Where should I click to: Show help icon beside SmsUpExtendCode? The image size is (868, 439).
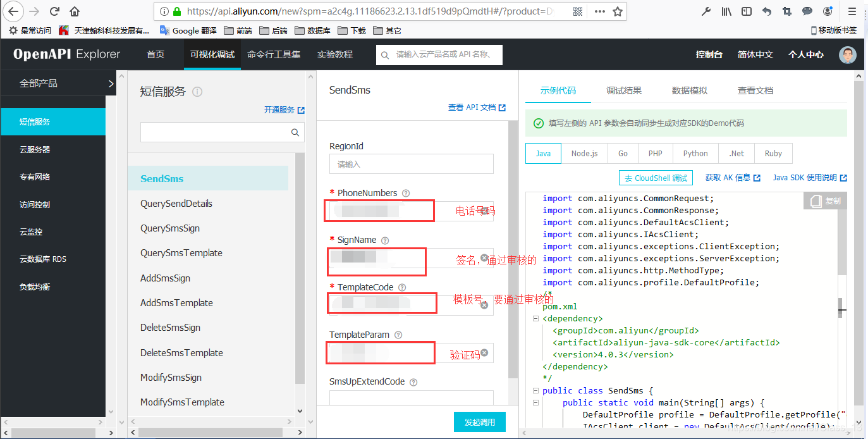click(413, 382)
